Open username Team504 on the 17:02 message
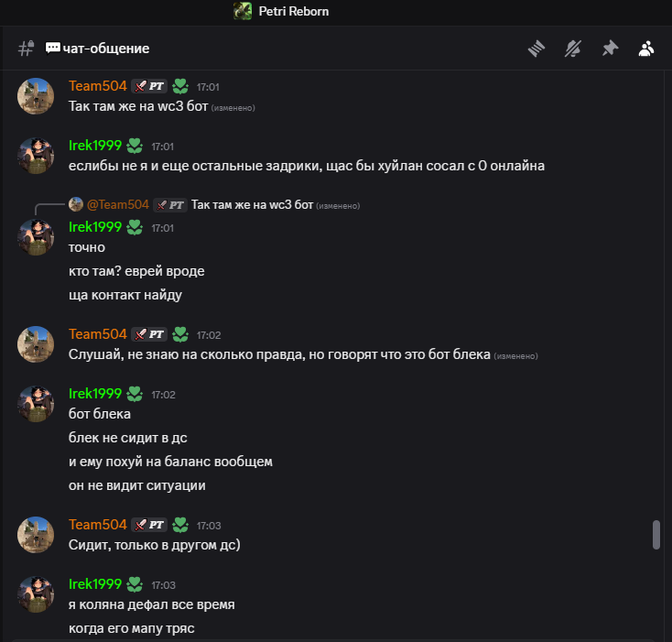The width and height of the screenshot is (672, 642). pyautogui.click(x=98, y=334)
